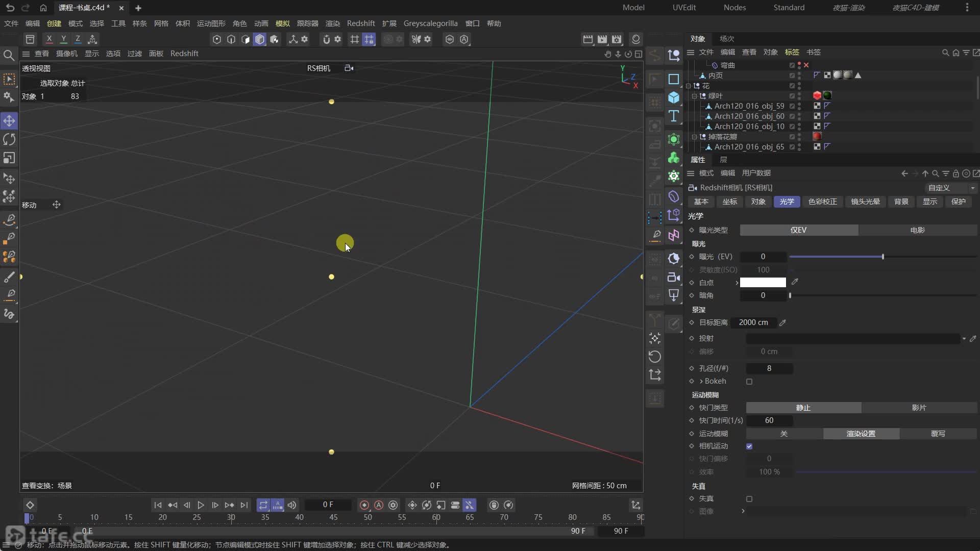Image resolution: width=980 pixels, height=551 pixels.
Task: Click the Reset transform circular arrow icon
Action: tap(655, 357)
